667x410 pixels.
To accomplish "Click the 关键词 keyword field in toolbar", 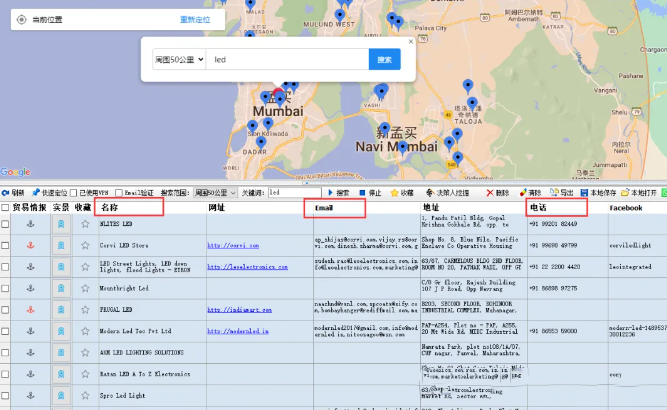I will (295, 193).
